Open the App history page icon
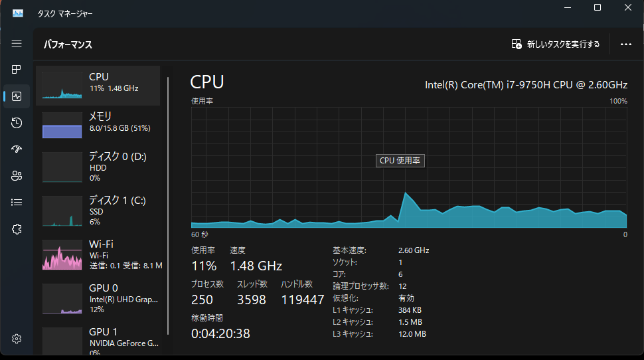The width and height of the screenshot is (644, 360). [x=17, y=122]
